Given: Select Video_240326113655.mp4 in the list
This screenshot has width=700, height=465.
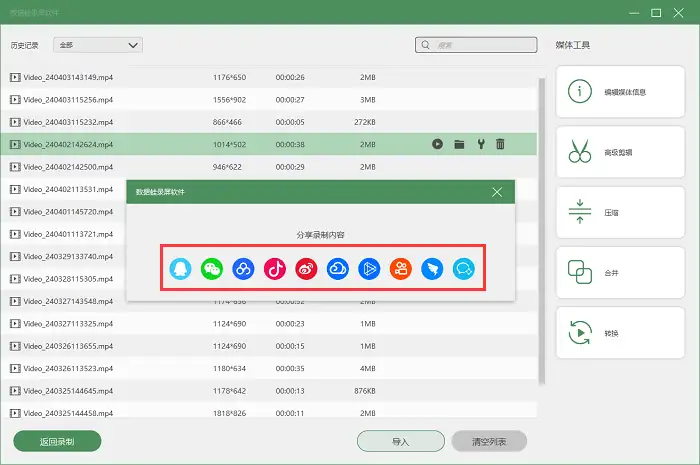Looking at the screenshot, I should pos(269,346).
